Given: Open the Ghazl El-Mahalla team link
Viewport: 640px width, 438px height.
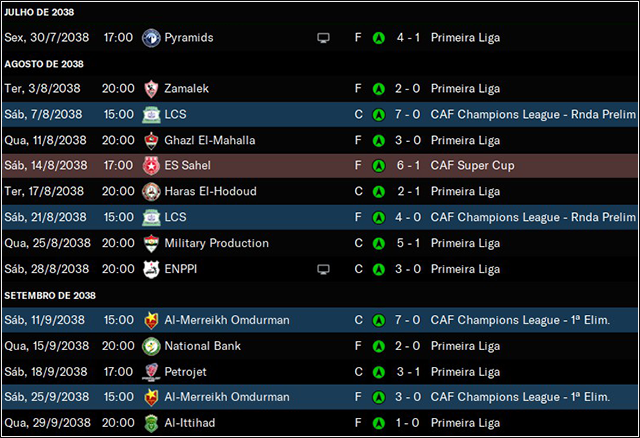Looking at the screenshot, I should click(210, 140).
